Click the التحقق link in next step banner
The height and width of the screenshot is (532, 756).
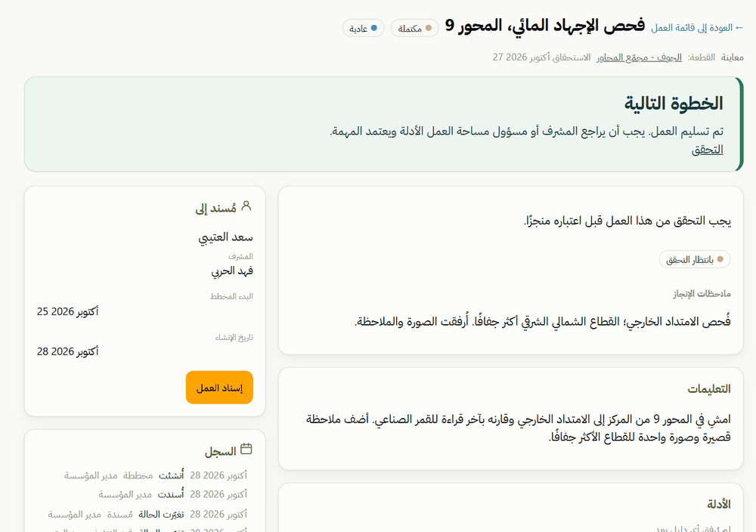(708, 150)
